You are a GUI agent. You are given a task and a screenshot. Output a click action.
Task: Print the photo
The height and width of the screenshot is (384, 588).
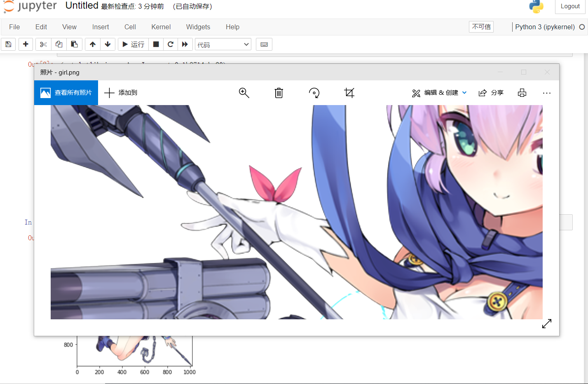pos(522,93)
